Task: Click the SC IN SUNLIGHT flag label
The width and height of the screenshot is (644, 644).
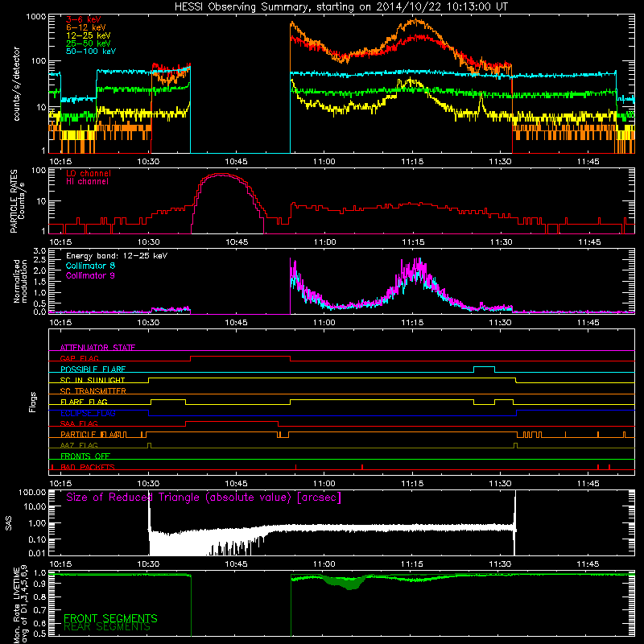Action: pyautogui.click(x=93, y=380)
